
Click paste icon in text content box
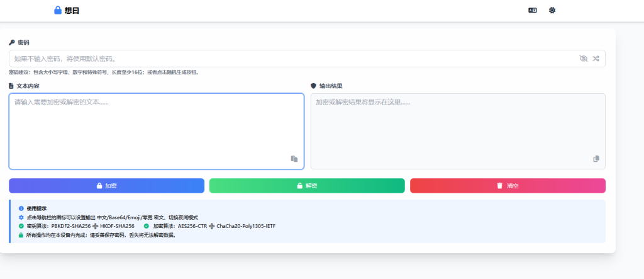294,159
